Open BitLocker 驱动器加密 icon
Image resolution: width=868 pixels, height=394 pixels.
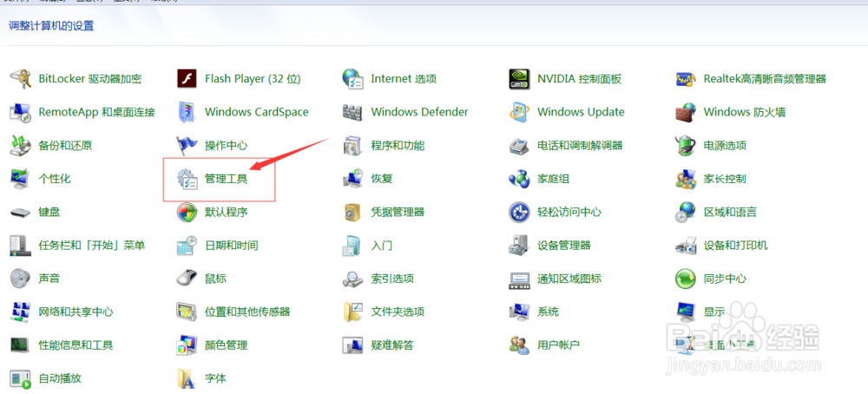21,79
